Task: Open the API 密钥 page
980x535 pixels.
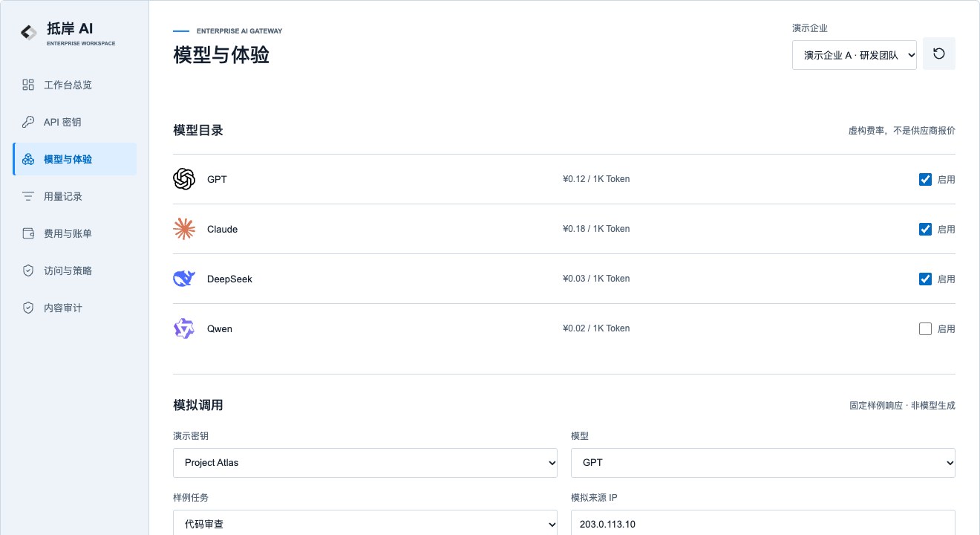Action: pos(74,122)
